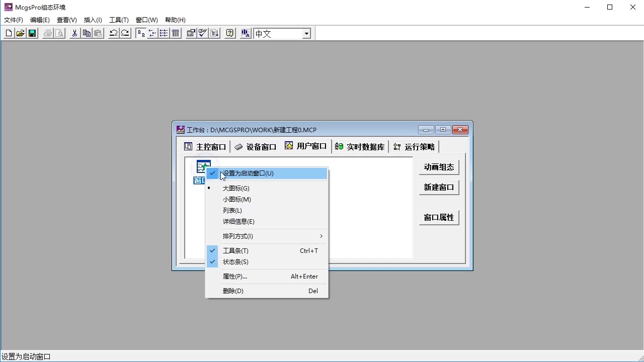
Task: Toggle 工具条(T) in context menu
Action: 267,251
